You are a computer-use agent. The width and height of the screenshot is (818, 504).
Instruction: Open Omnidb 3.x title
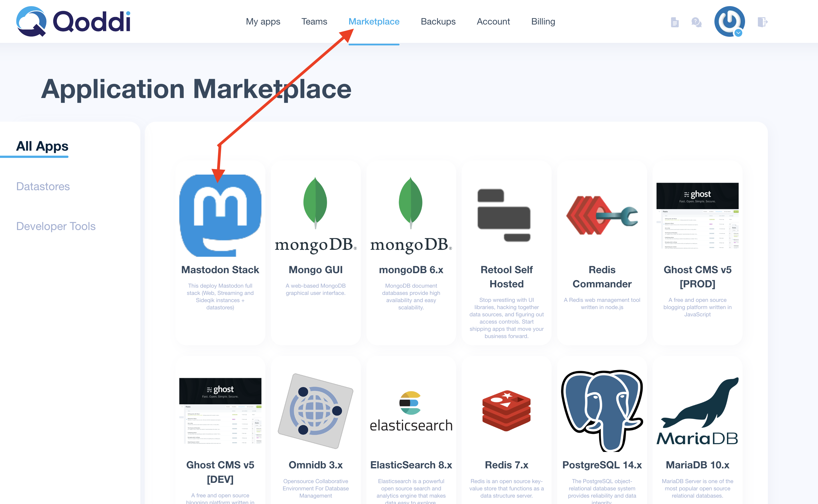tap(315, 465)
